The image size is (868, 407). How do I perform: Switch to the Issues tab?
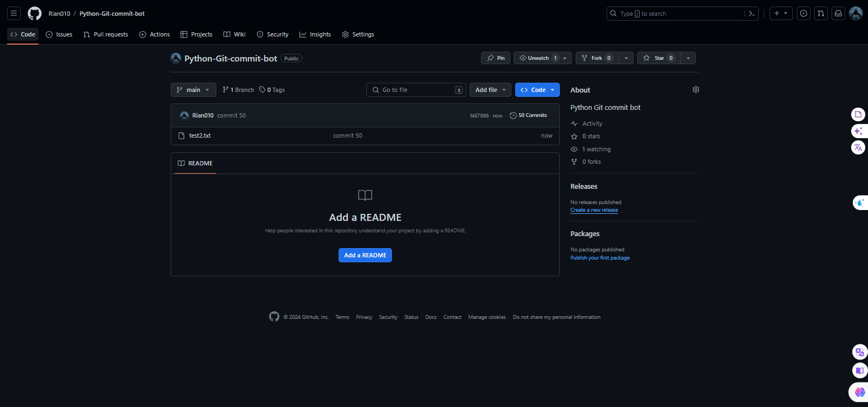point(59,34)
